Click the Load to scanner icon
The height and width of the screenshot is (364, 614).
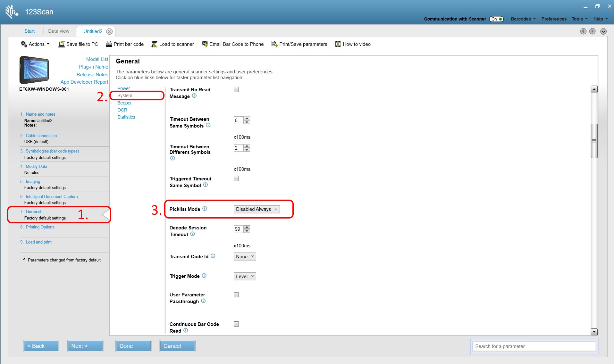[155, 44]
